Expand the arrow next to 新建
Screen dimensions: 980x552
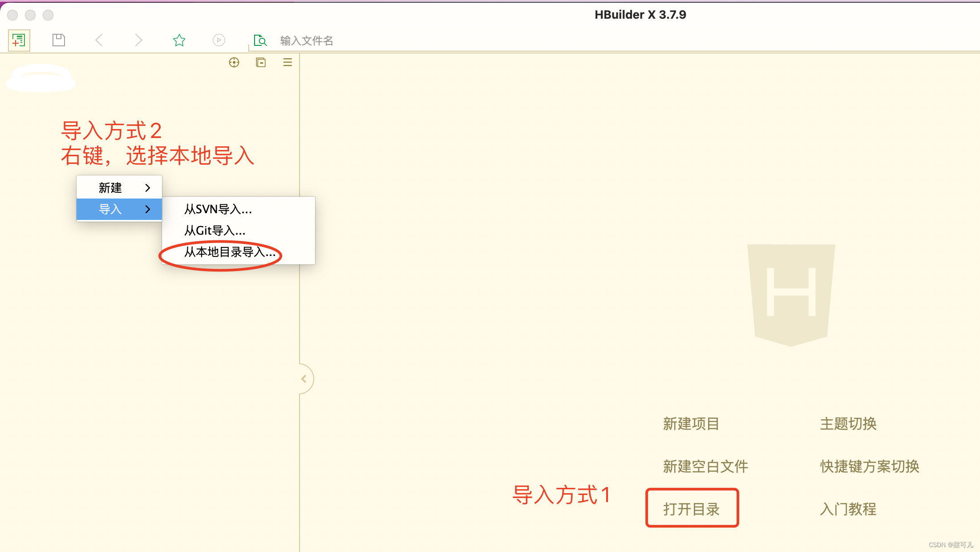click(x=148, y=188)
